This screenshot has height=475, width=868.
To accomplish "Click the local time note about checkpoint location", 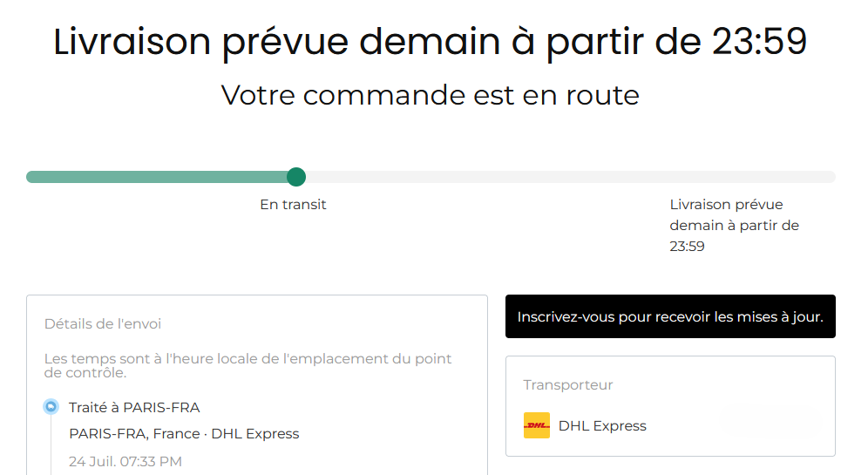I will [x=248, y=365].
